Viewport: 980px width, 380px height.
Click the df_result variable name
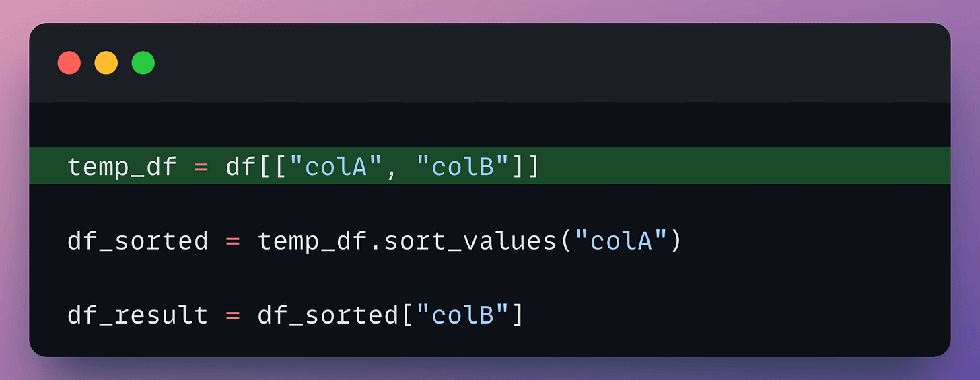click(137, 315)
